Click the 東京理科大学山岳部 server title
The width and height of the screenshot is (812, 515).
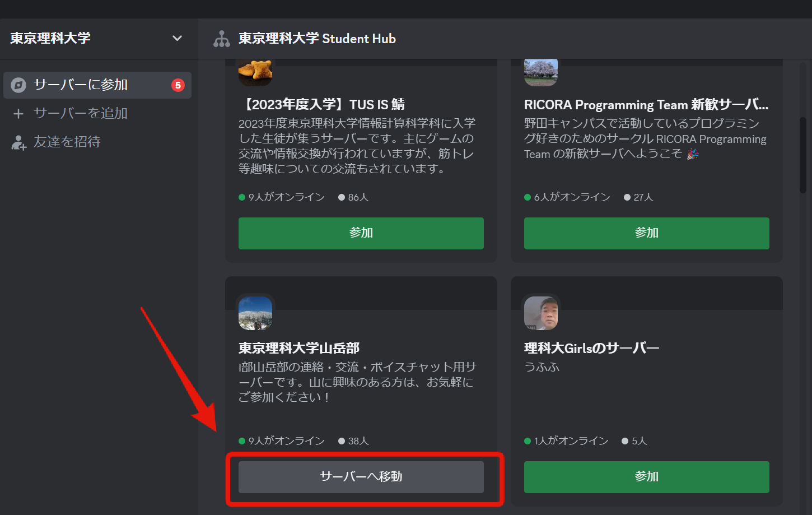click(299, 348)
